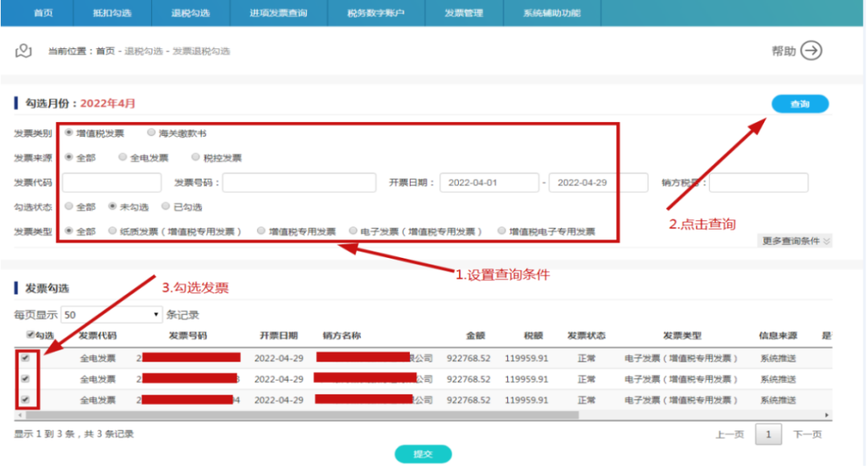868x473 pixels.
Task: Uncheck the third invoice row checkbox
Action: pyautogui.click(x=26, y=399)
